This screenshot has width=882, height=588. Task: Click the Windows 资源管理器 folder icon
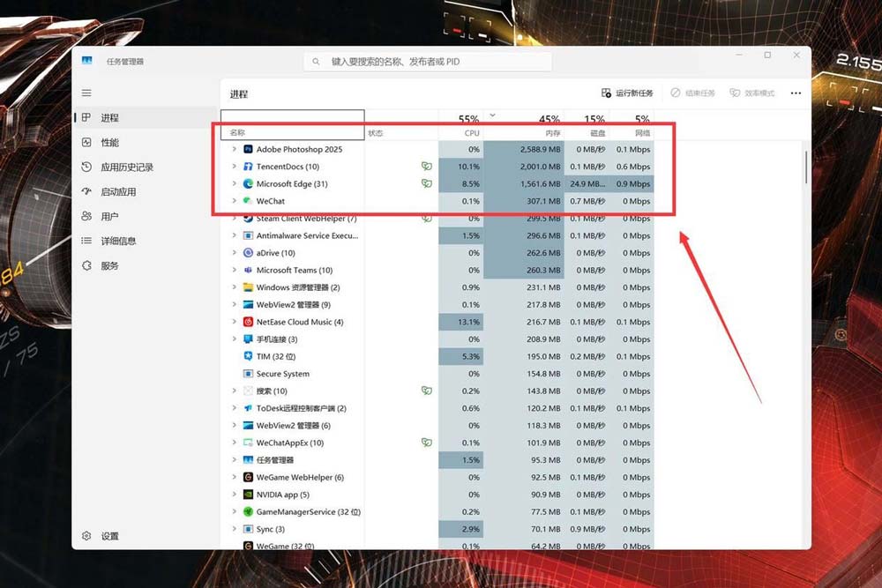click(x=248, y=287)
